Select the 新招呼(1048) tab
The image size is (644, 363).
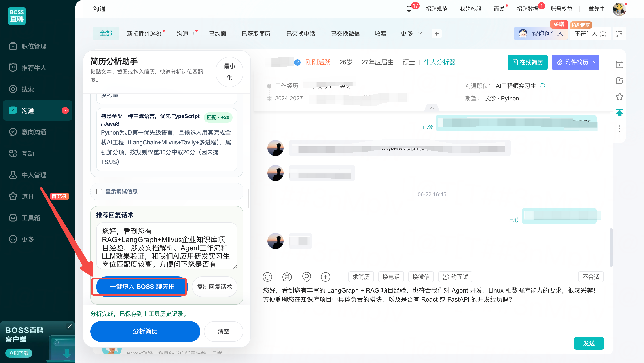pyautogui.click(x=144, y=34)
